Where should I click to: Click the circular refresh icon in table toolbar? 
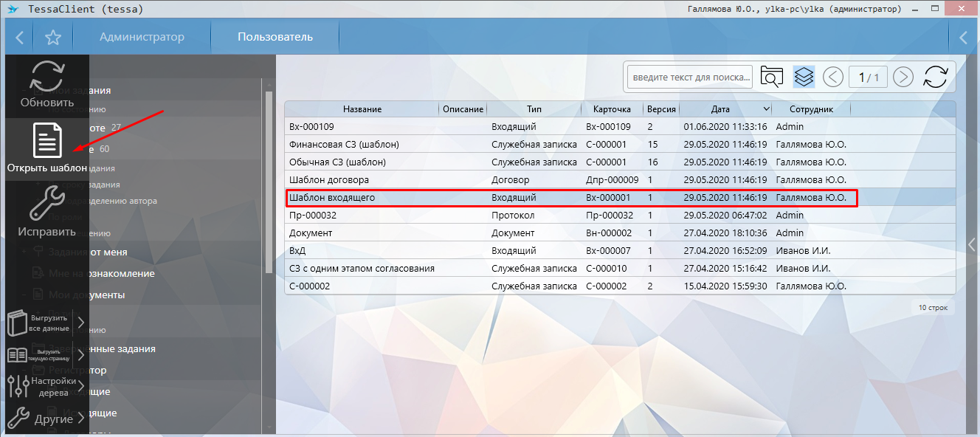(x=935, y=76)
